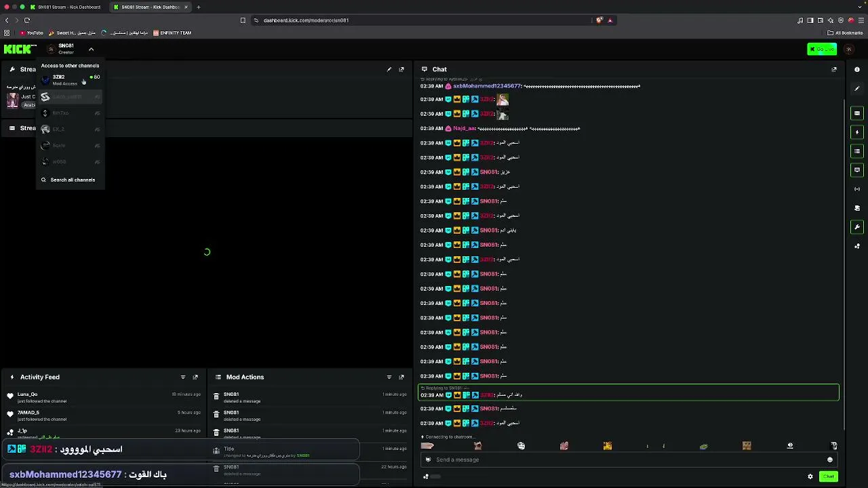This screenshot has width=868, height=488.
Task: Open Luna_Qo in the Activity Feed
Action: [x=28, y=394]
